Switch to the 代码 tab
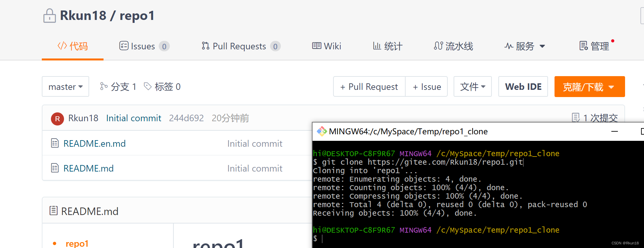This screenshot has height=248, width=644. click(x=72, y=46)
